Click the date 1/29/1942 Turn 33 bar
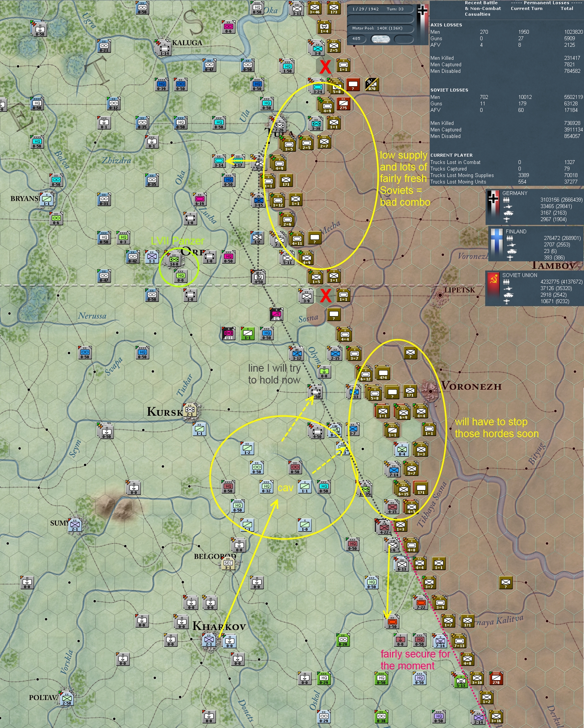 (x=381, y=9)
